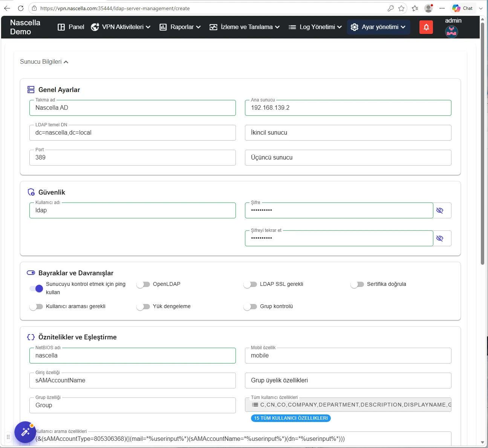Open the admin avatar icon
This screenshot has width=488, height=448.
(451, 32)
